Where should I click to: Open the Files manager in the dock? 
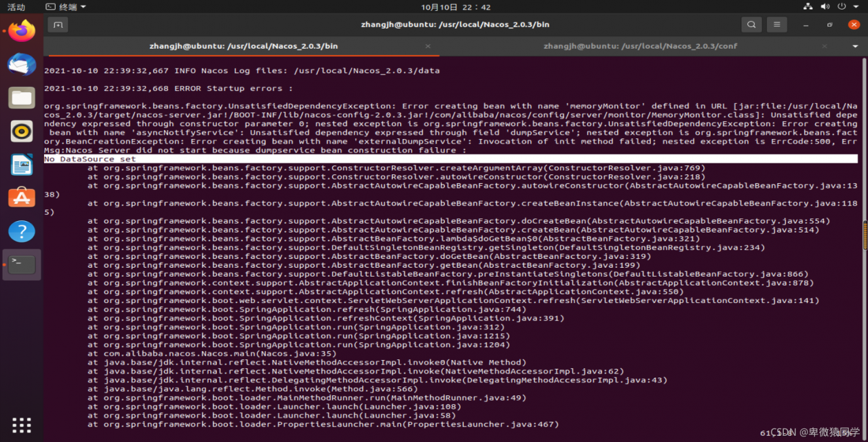tap(22, 98)
